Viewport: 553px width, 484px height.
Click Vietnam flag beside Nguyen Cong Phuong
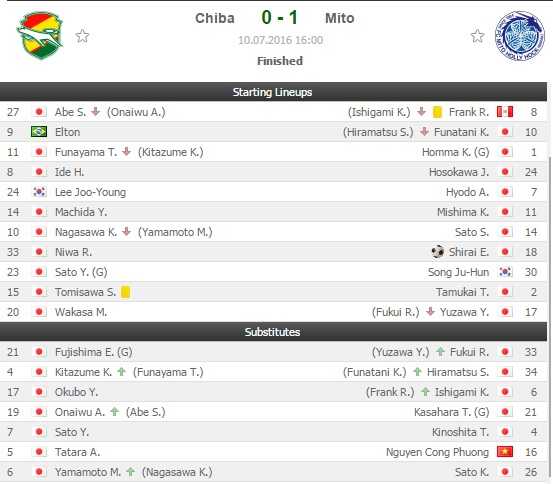[x=505, y=452]
